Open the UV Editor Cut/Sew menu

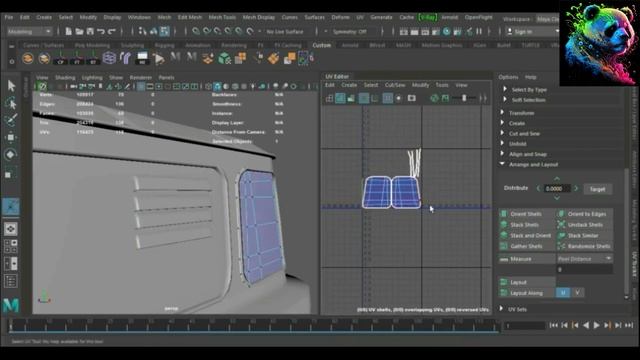click(x=395, y=85)
